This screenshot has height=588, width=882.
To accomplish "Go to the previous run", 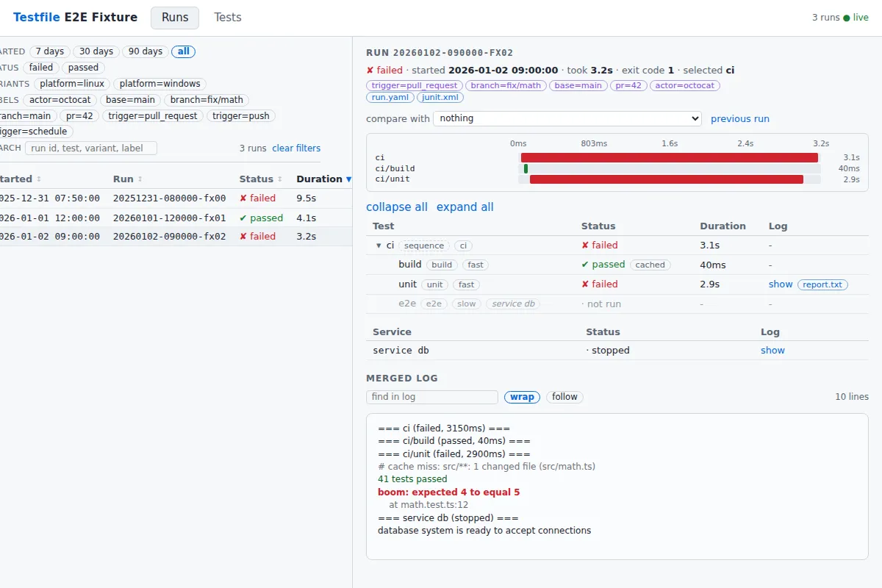I will (740, 119).
